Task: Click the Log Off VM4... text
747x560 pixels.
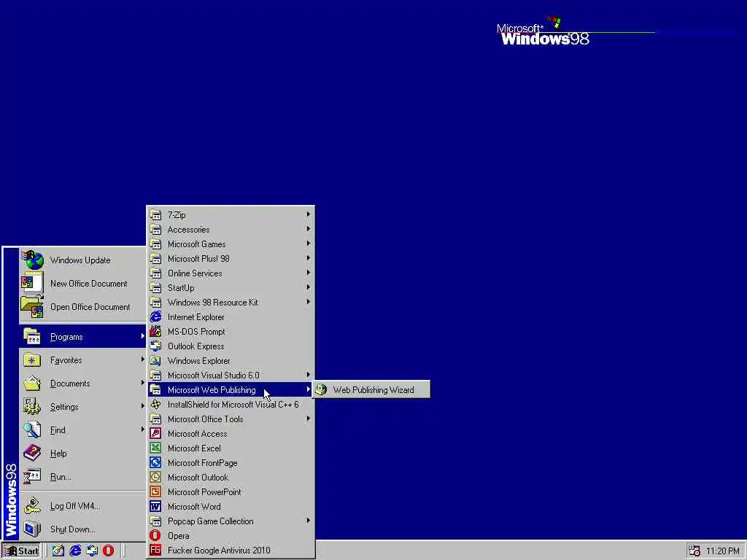Action: pos(75,506)
